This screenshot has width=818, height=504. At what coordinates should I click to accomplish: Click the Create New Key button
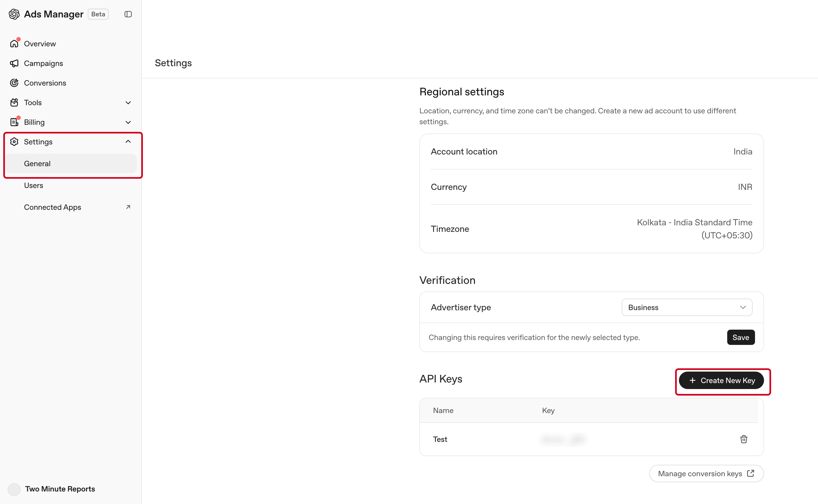click(721, 380)
